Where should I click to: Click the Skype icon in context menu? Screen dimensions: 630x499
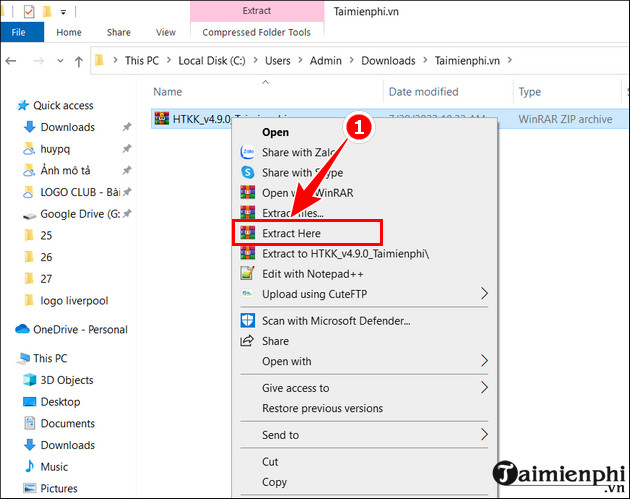pos(247,173)
